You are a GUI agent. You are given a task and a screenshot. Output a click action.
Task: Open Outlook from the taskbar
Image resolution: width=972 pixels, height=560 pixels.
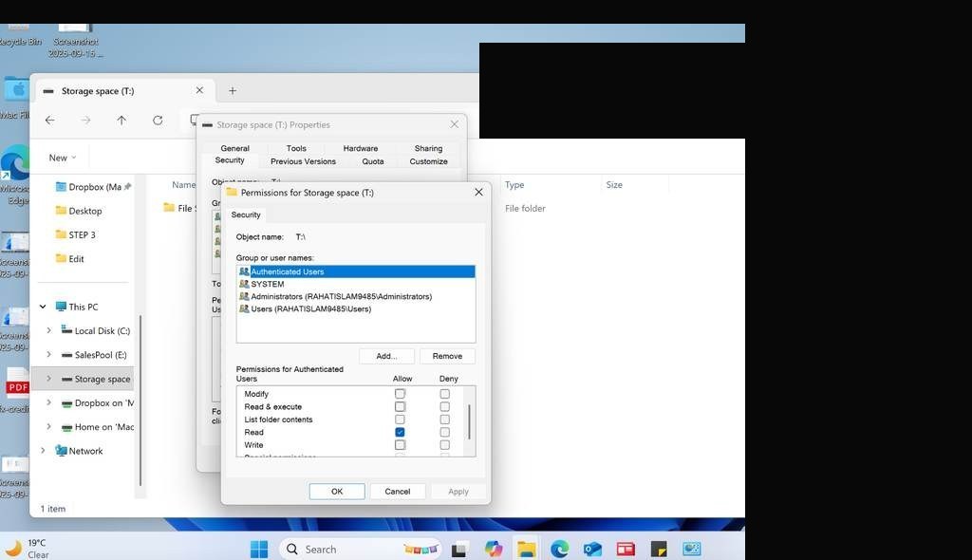(592, 549)
